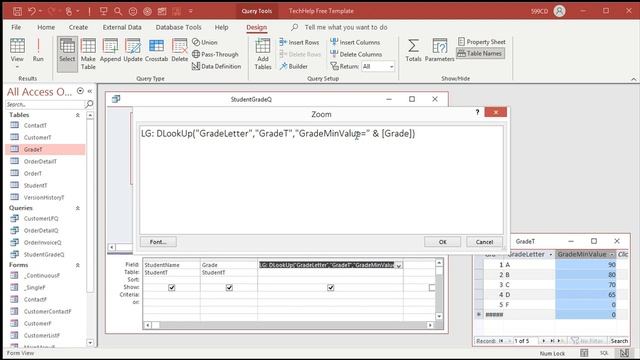Uncheck Show box for Grade field
Screen dimensions: 640x360
pyautogui.click(x=229, y=288)
